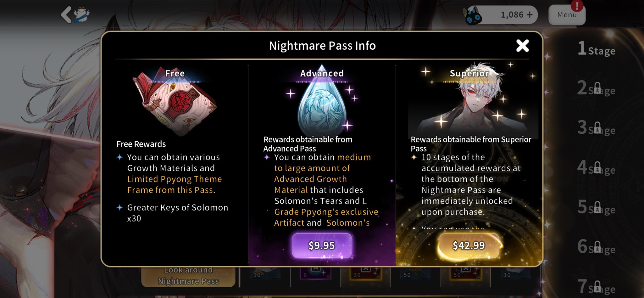
Task: Buy the Superior Pass for $42.99
Action: click(x=469, y=245)
